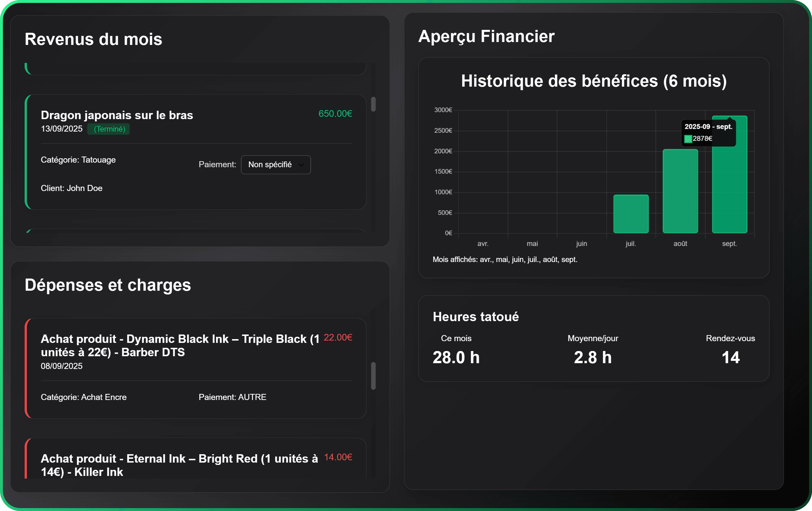Toggle the "(Terminé)" status badge
Viewport: 812px width, 511px height.
(108, 129)
